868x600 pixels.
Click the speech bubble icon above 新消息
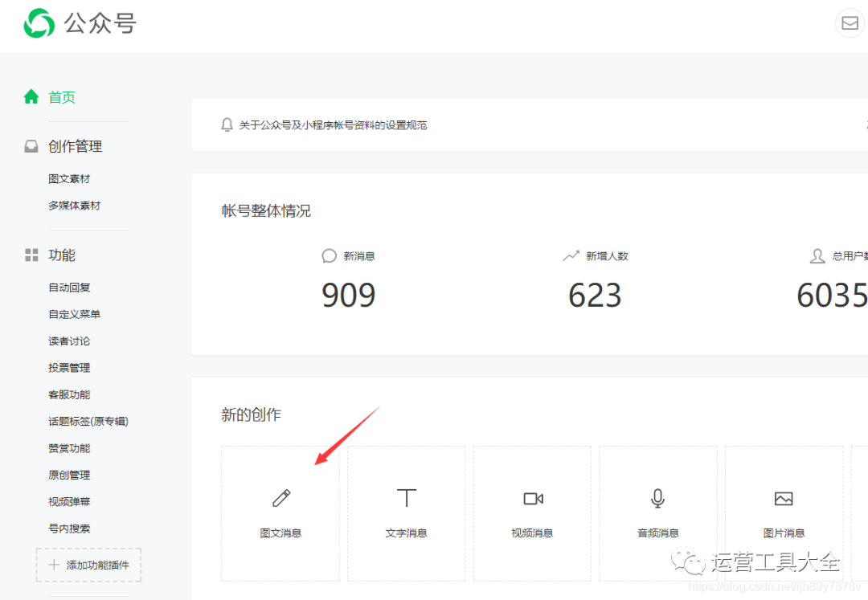[329, 255]
